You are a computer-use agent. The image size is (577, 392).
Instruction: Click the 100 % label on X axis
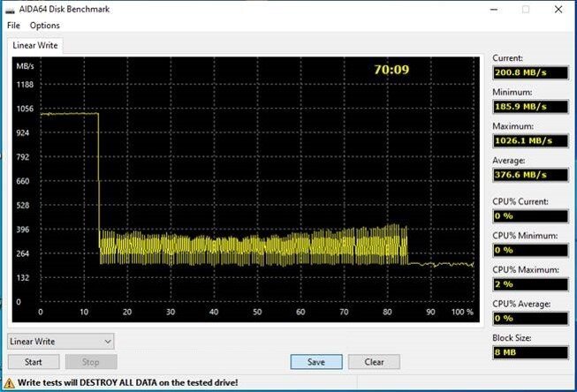[462, 313]
